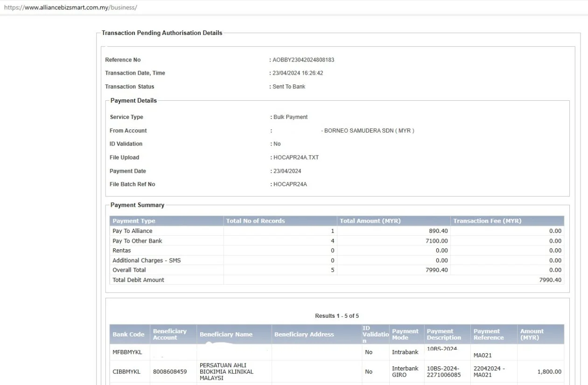
Task: Click the 'Bulk Payment' service type value
Action: [x=290, y=117]
